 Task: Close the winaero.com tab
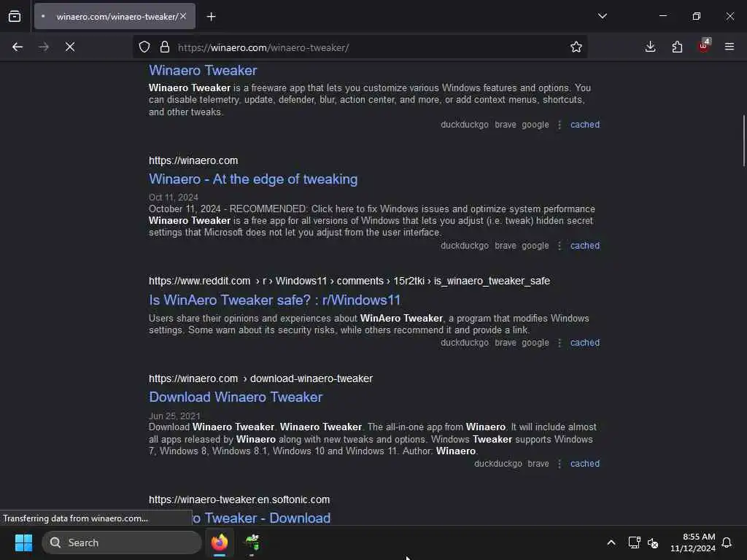pos(183,16)
